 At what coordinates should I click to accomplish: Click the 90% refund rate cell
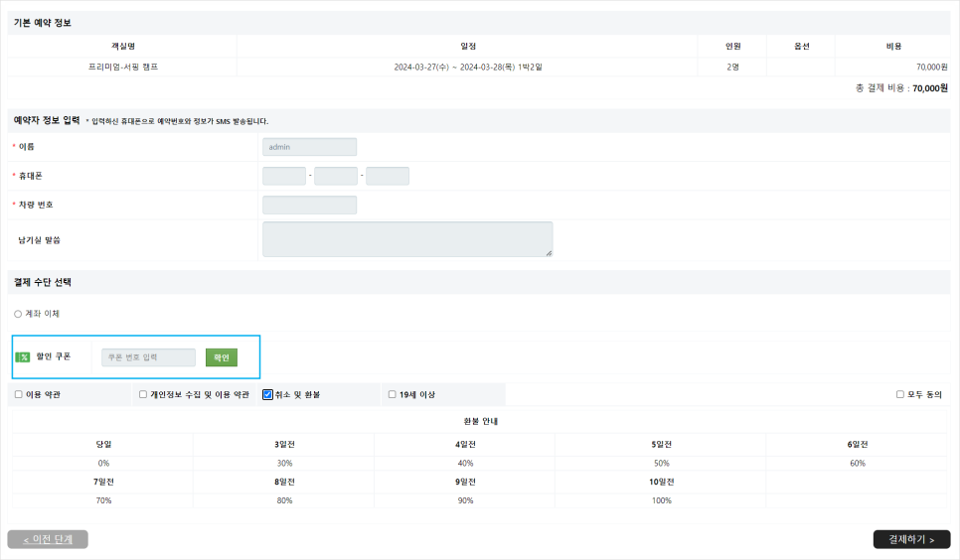pyautogui.click(x=465, y=500)
